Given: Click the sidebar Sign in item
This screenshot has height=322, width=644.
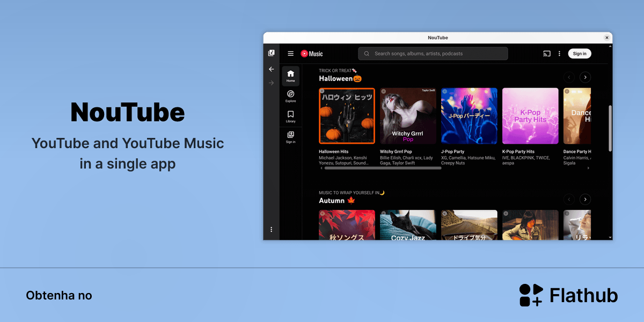Looking at the screenshot, I should (x=290, y=137).
